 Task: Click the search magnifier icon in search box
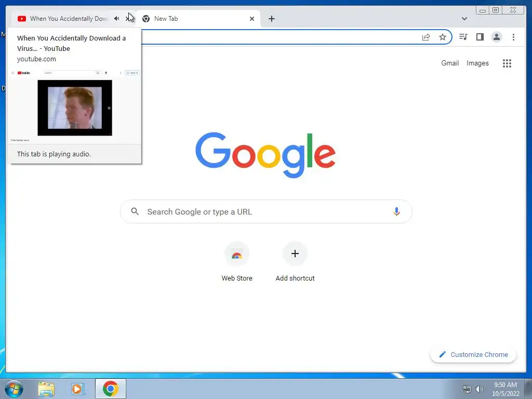pyautogui.click(x=135, y=211)
